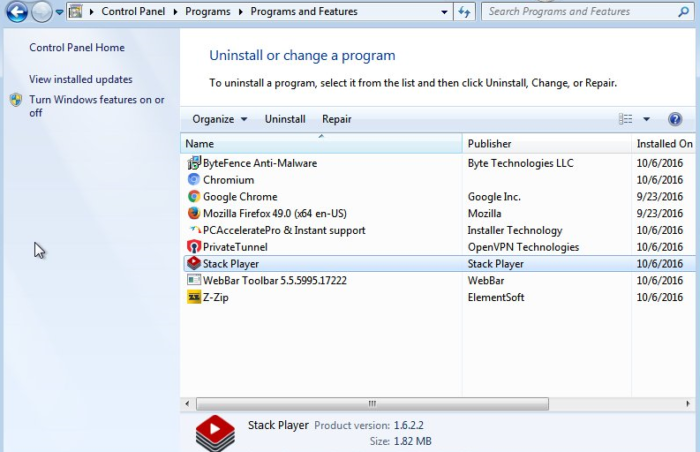This screenshot has width=700, height=452.
Task: Click the Google Chrome icon in list
Action: 194,197
